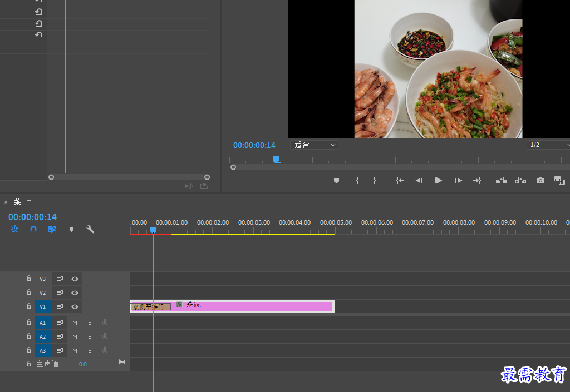The height and width of the screenshot is (392, 570).
Task: Hide track V2 with its eye icon
Action: pyautogui.click(x=75, y=292)
